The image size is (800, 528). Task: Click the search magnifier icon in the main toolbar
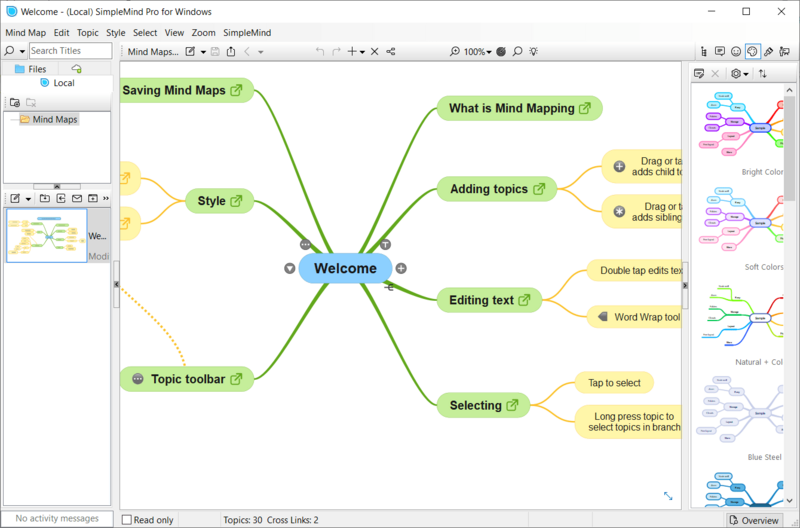pos(517,52)
